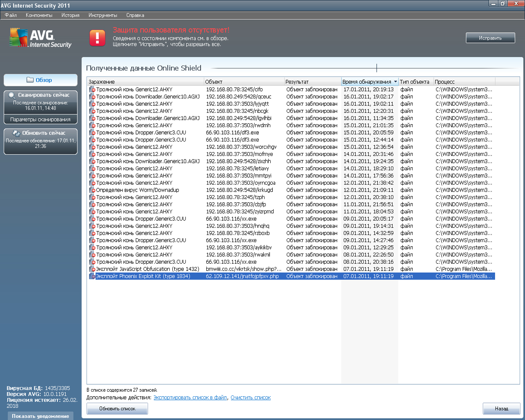The height and width of the screenshot is (420, 525).
Task: Open the Справка menu
Action: (135, 15)
